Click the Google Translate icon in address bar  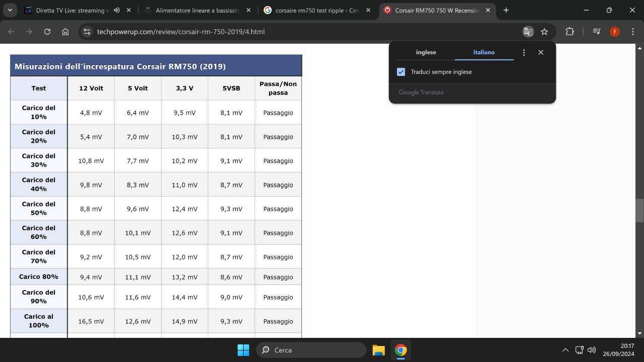click(528, 32)
